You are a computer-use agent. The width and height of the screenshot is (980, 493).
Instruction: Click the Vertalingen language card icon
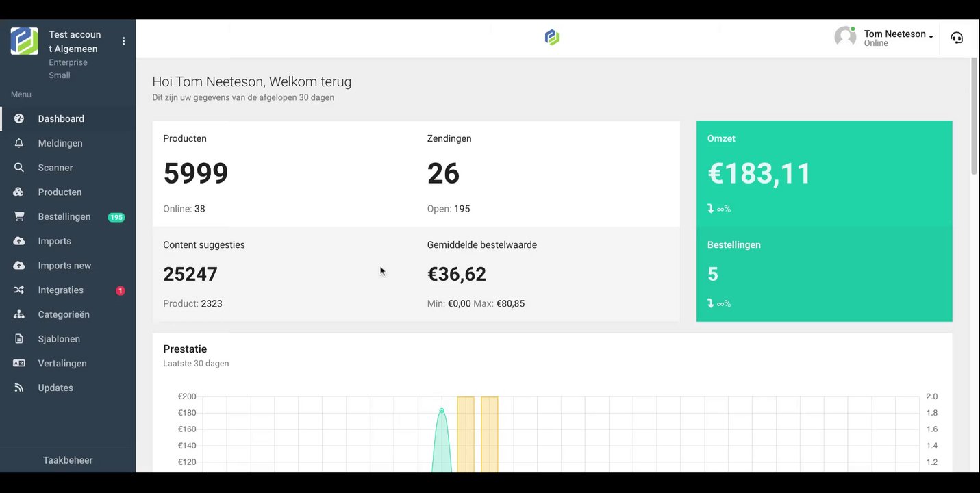(x=19, y=364)
